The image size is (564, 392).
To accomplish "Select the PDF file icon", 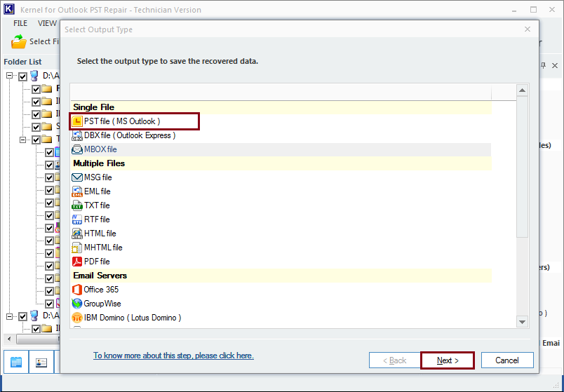I will point(77,262).
